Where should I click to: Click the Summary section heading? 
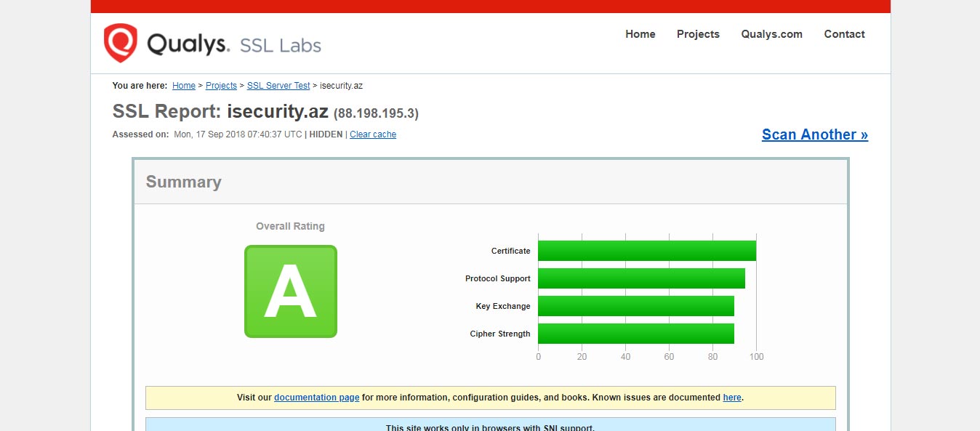pyautogui.click(x=183, y=182)
